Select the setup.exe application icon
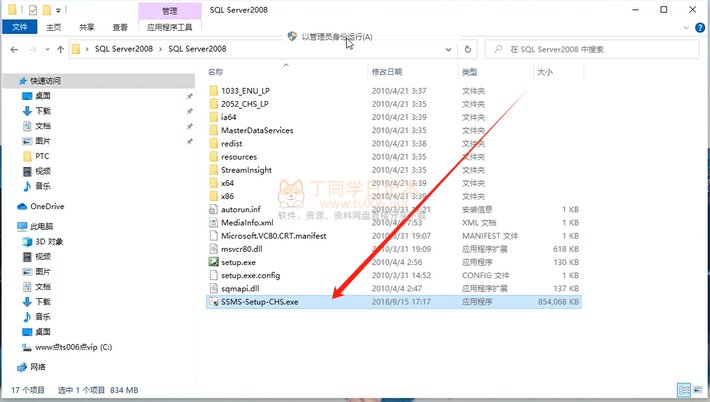Image resolution: width=710 pixels, height=402 pixels. 214,262
